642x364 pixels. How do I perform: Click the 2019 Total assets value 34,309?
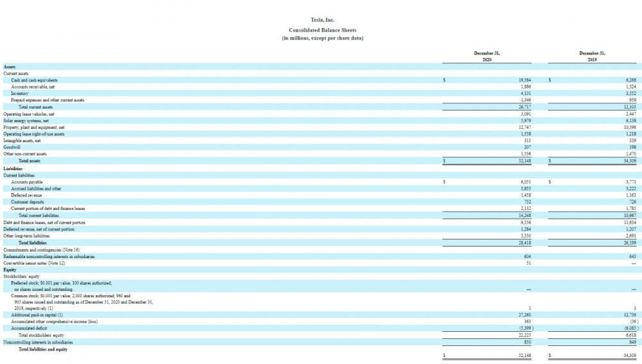[629, 160]
